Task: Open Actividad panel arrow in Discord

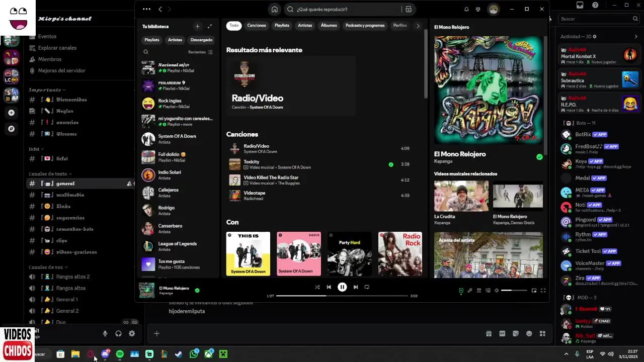Action: tap(636, 36)
